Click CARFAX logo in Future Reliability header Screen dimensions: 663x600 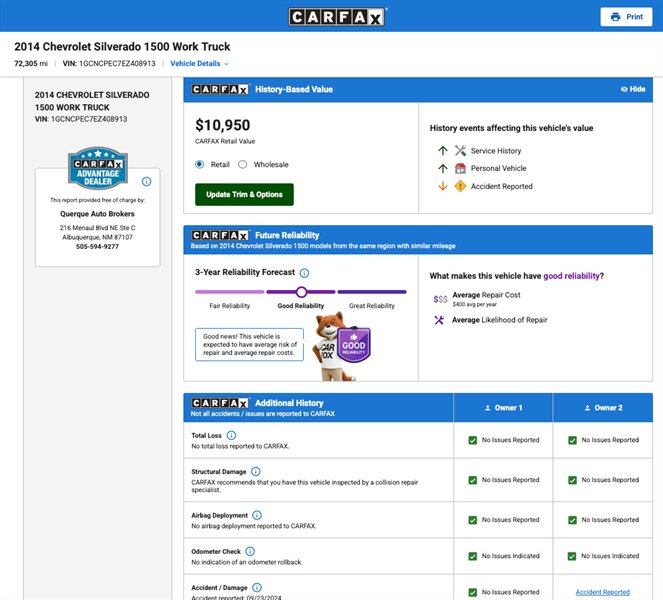click(x=220, y=235)
